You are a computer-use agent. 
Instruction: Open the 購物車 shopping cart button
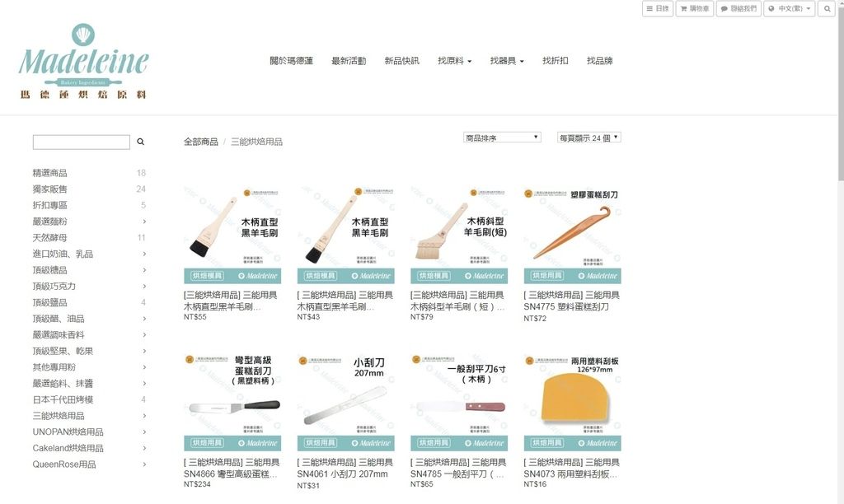[x=694, y=8]
